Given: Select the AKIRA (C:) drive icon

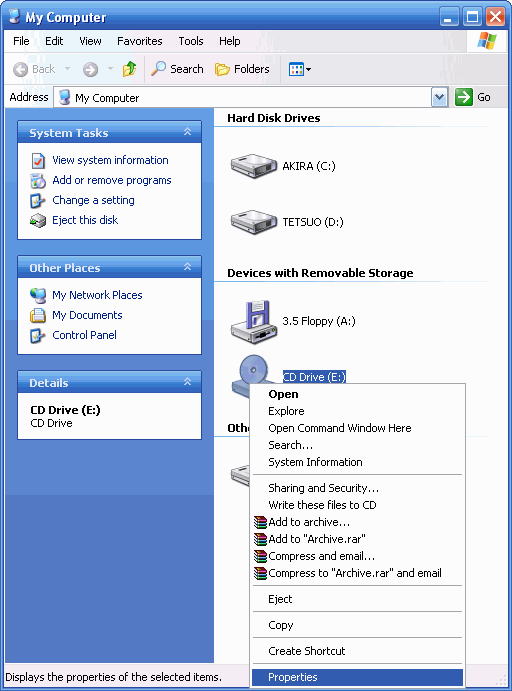Looking at the screenshot, I should click(254, 166).
